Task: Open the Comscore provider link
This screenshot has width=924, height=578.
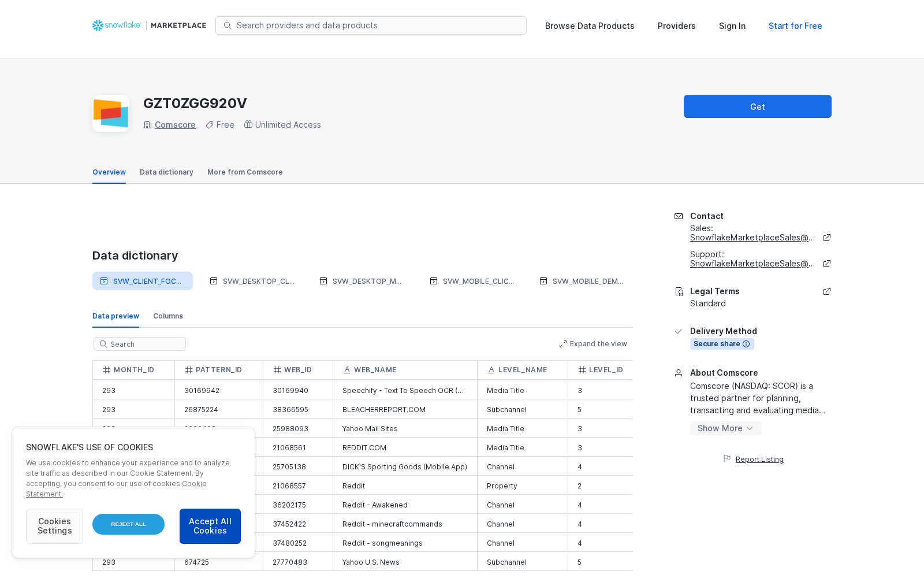Action: [175, 125]
